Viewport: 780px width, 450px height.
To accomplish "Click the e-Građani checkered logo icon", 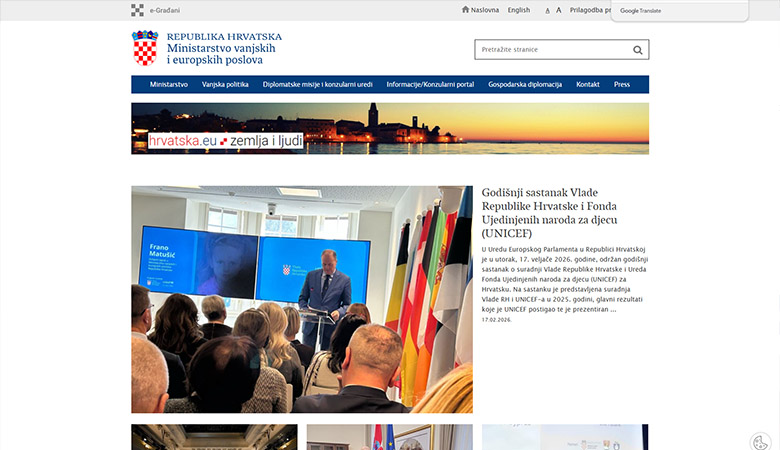I will click(x=137, y=10).
